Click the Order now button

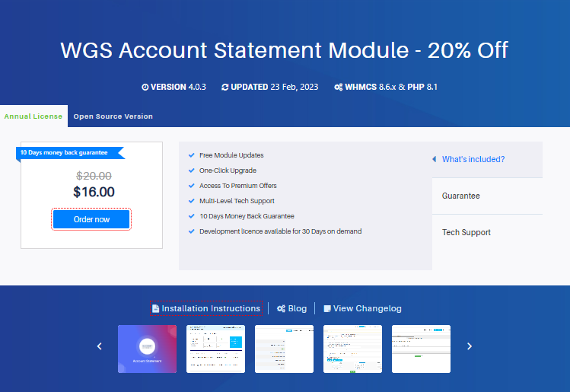[x=91, y=219]
